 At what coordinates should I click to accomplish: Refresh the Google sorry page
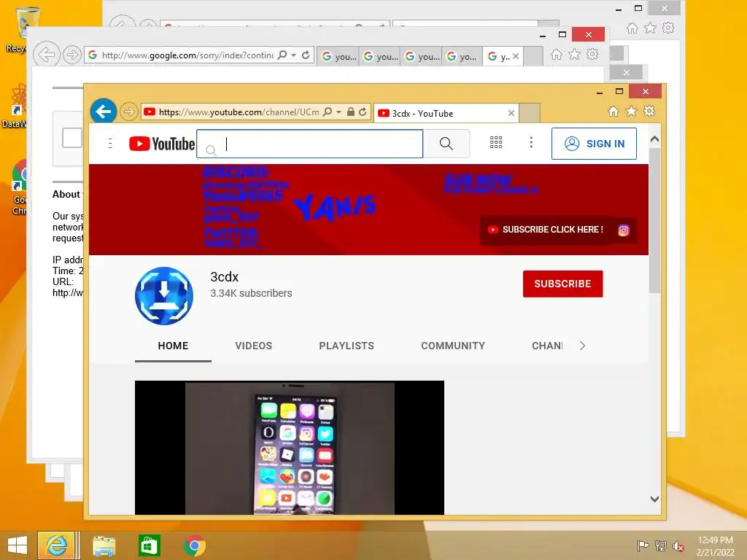[306, 55]
